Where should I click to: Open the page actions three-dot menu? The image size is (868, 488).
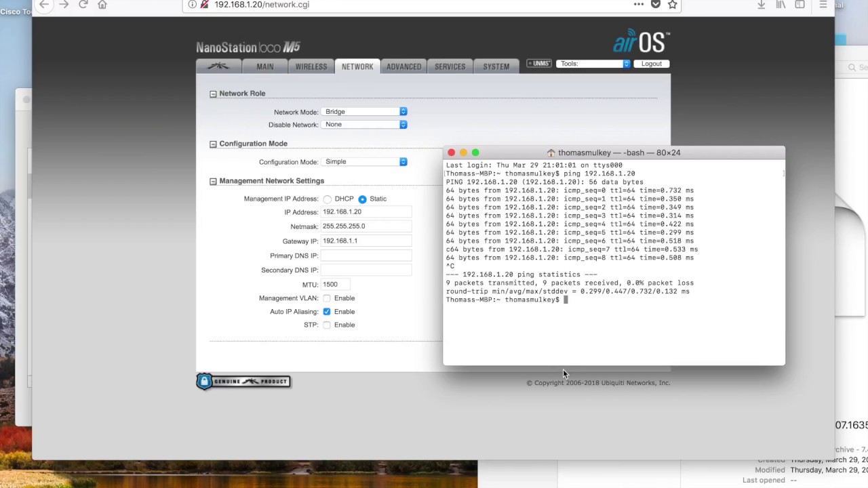[638, 4]
